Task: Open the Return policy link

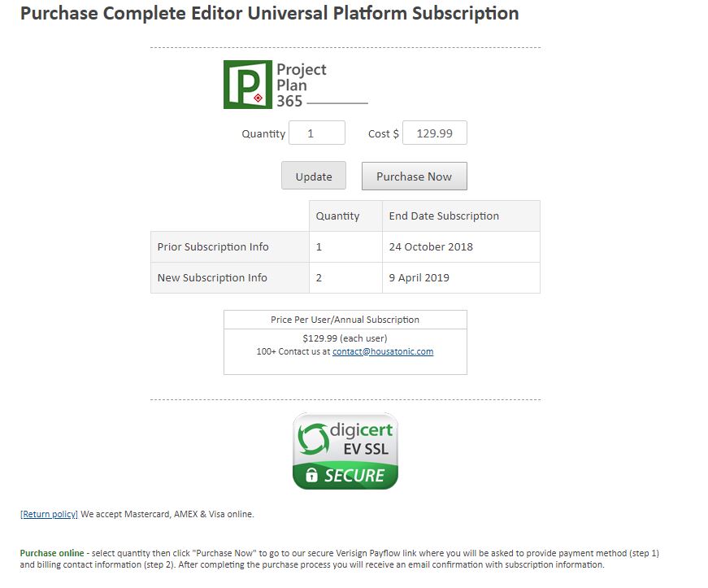Action: [49, 514]
